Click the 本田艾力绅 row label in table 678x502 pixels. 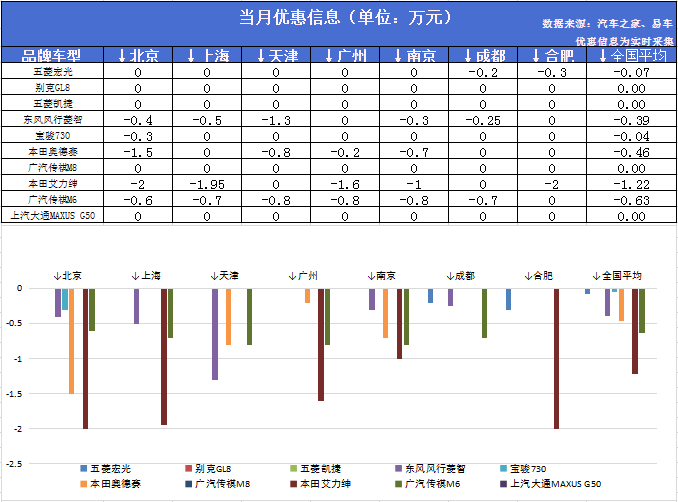click(52, 183)
